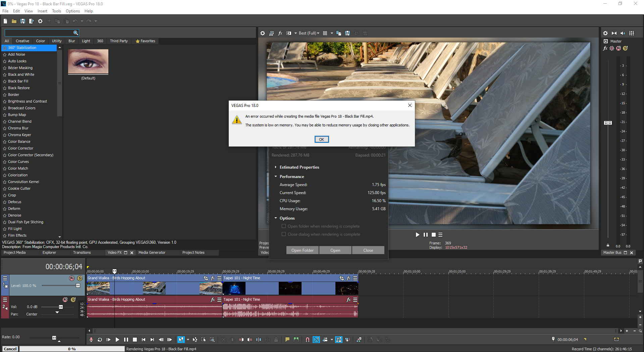Click Event FX icon on Grand Wailea audio clip
Viewport: 644px width, 352px height.
(x=213, y=299)
